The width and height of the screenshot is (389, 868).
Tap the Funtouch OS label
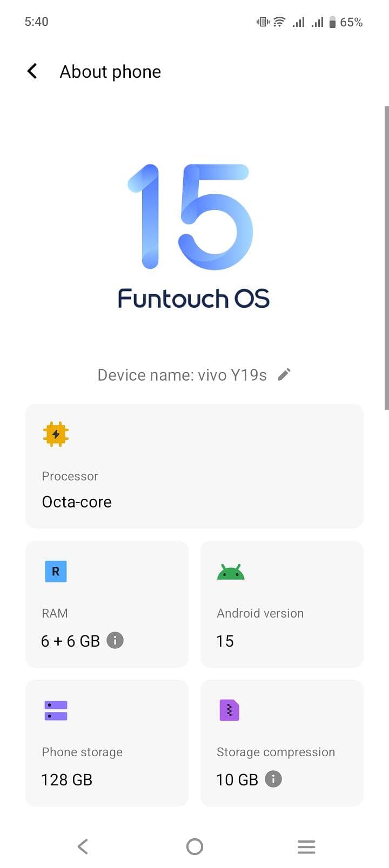tap(193, 298)
